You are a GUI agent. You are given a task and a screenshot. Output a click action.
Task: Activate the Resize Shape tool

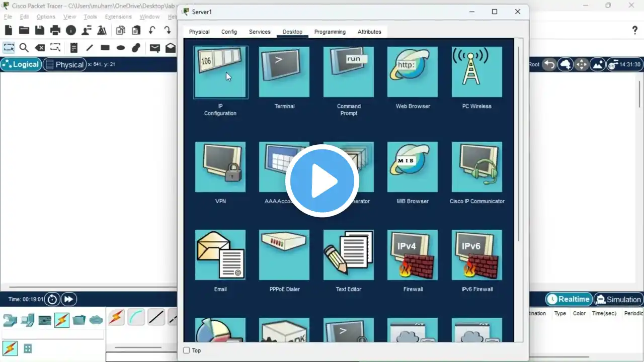55,48
